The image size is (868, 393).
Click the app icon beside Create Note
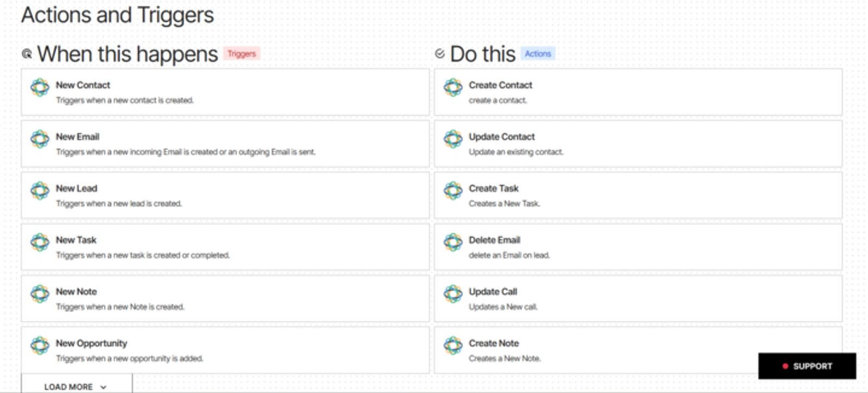453,345
